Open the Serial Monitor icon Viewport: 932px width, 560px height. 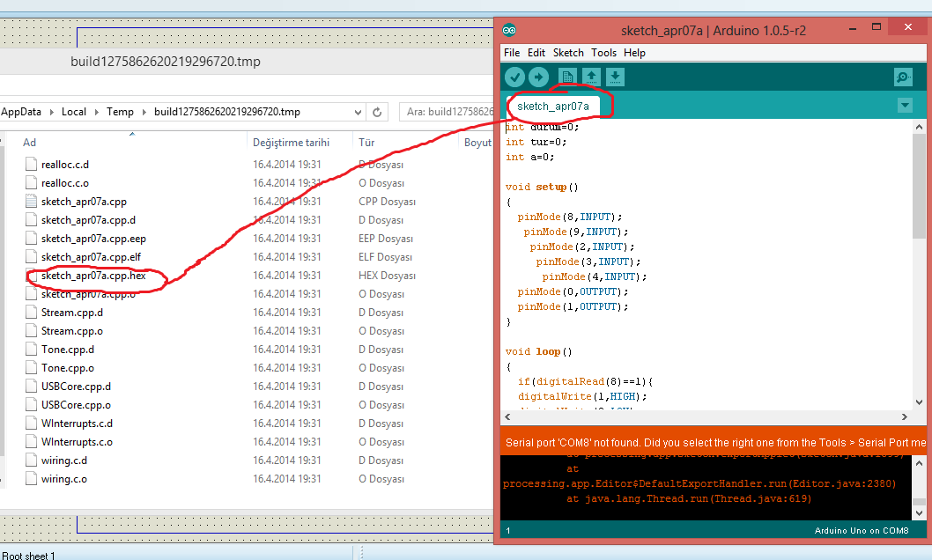coord(903,77)
